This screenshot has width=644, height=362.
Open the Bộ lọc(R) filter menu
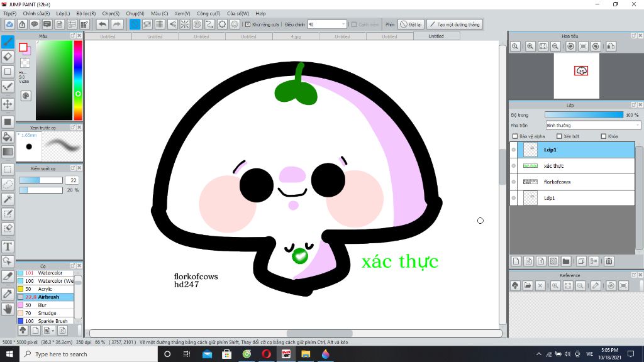coord(86,14)
